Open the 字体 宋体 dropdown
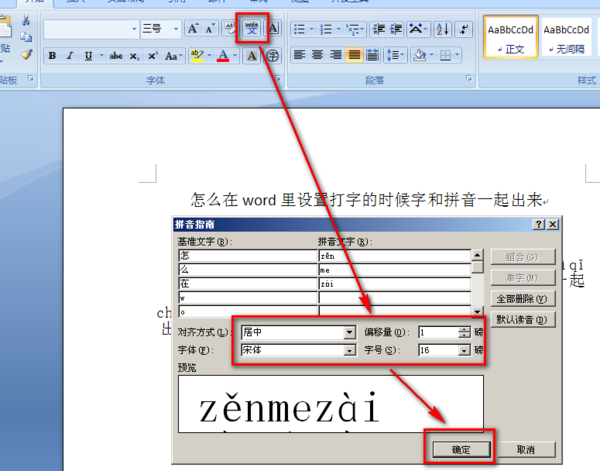The height and width of the screenshot is (471, 600). point(349,350)
